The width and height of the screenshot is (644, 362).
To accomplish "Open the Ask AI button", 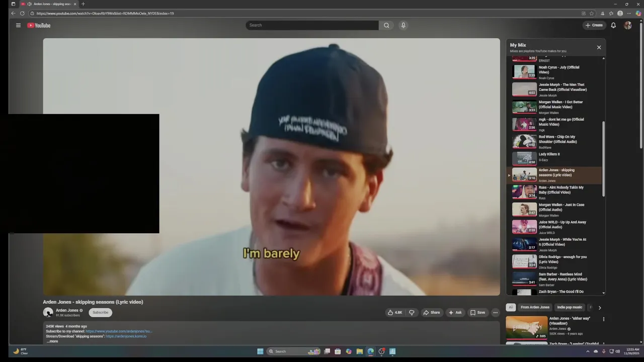I will coord(455,312).
